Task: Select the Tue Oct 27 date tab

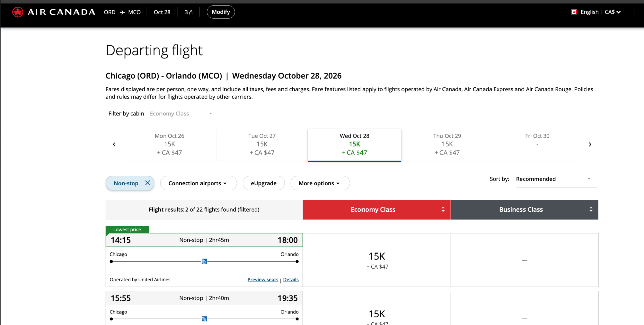Action: click(262, 145)
